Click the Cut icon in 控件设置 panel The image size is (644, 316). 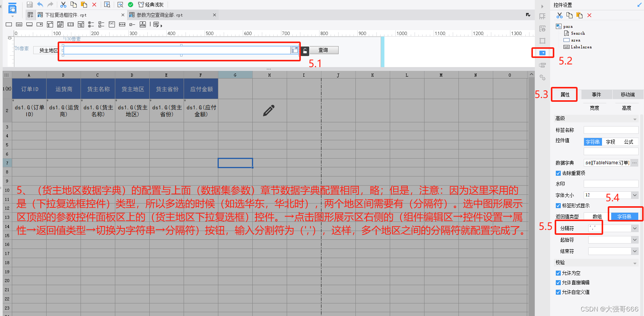point(560,15)
